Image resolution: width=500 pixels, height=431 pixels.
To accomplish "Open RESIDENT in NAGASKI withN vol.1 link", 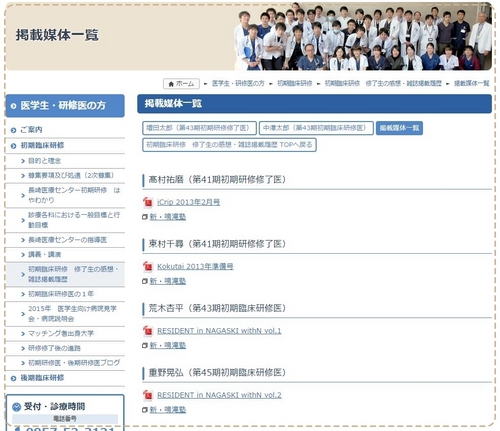I will point(219,331).
